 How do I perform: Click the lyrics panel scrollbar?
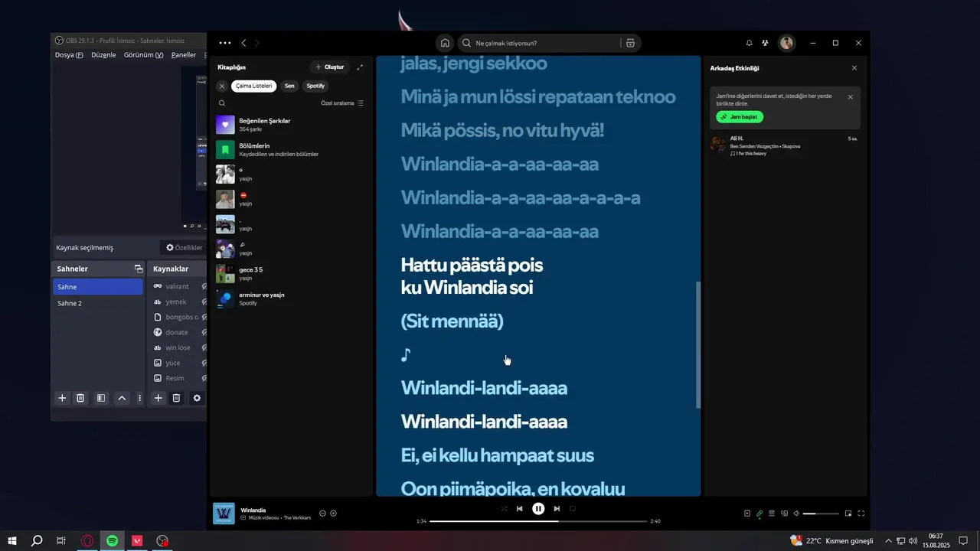point(697,344)
